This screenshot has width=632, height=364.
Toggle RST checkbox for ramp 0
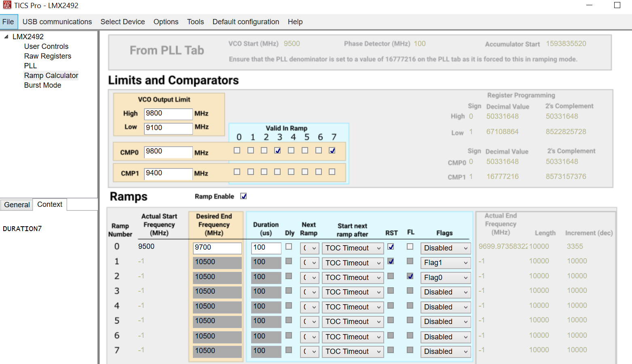point(391,246)
